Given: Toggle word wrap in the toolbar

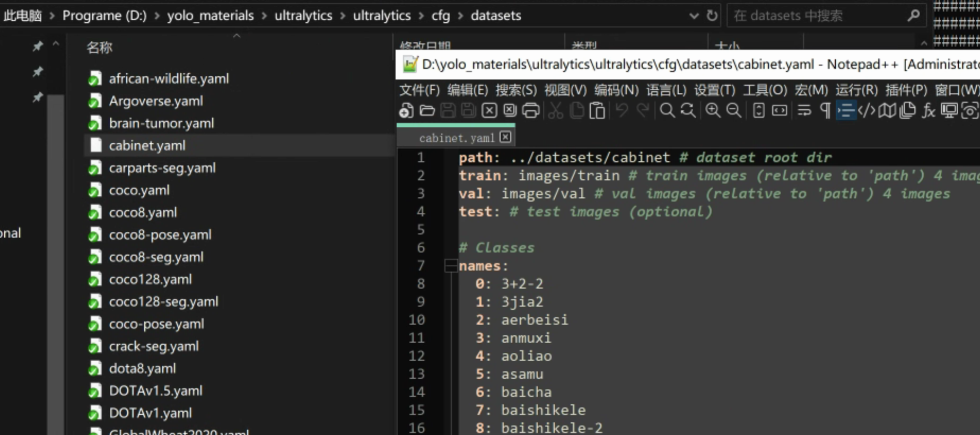Looking at the screenshot, I should pyautogui.click(x=804, y=110).
